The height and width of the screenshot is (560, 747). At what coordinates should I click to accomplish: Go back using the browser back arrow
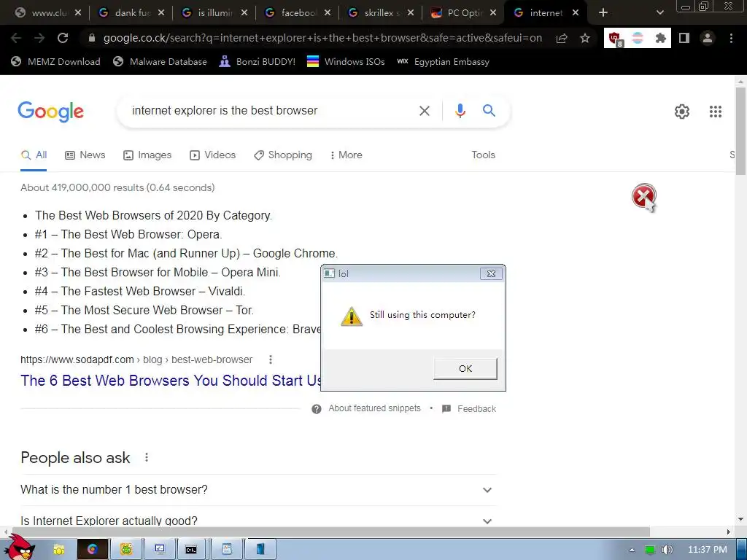tap(16, 38)
